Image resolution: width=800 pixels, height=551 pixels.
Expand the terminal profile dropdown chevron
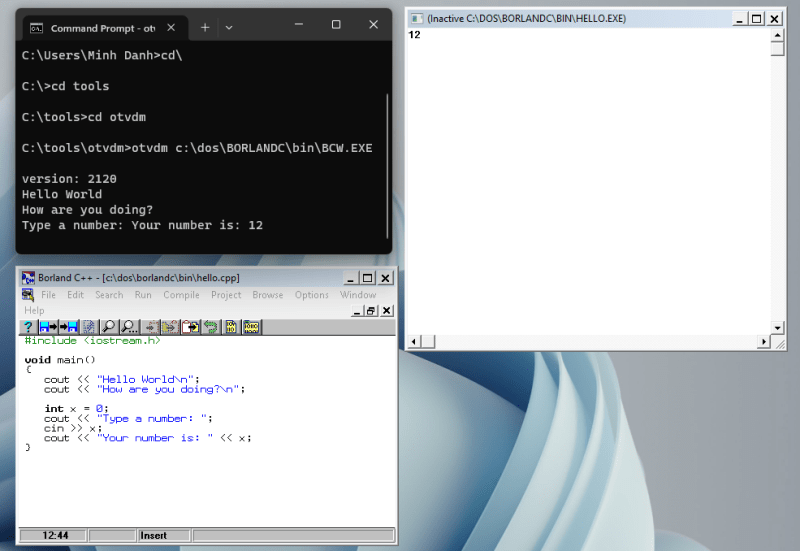pos(229,28)
